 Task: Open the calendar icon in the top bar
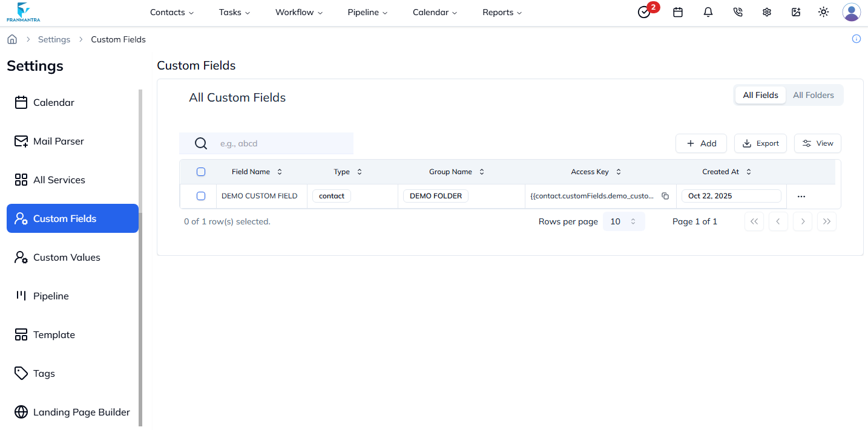(x=678, y=12)
